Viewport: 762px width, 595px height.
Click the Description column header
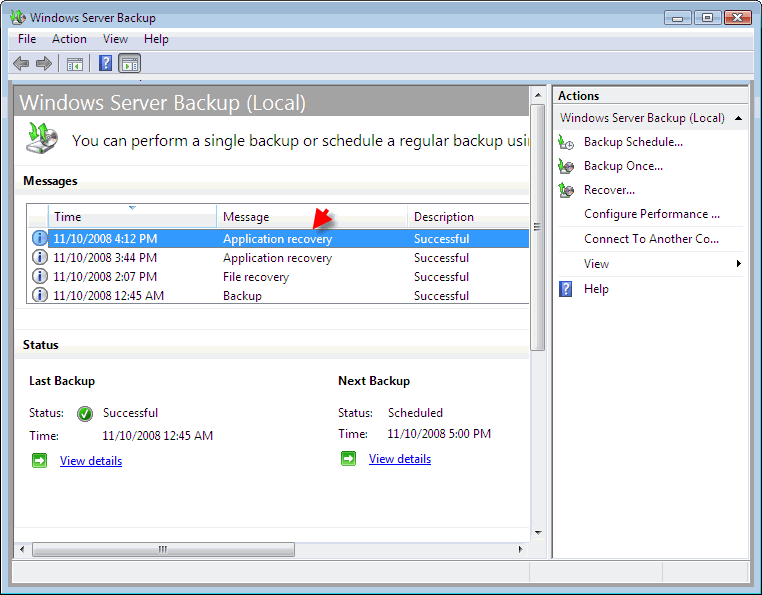(468, 216)
